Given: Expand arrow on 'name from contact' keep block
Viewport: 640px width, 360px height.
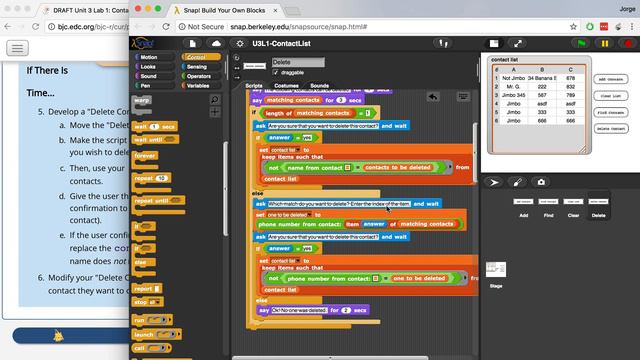Looking at the screenshot, I should pyautogui.click(x=450, y=167).
